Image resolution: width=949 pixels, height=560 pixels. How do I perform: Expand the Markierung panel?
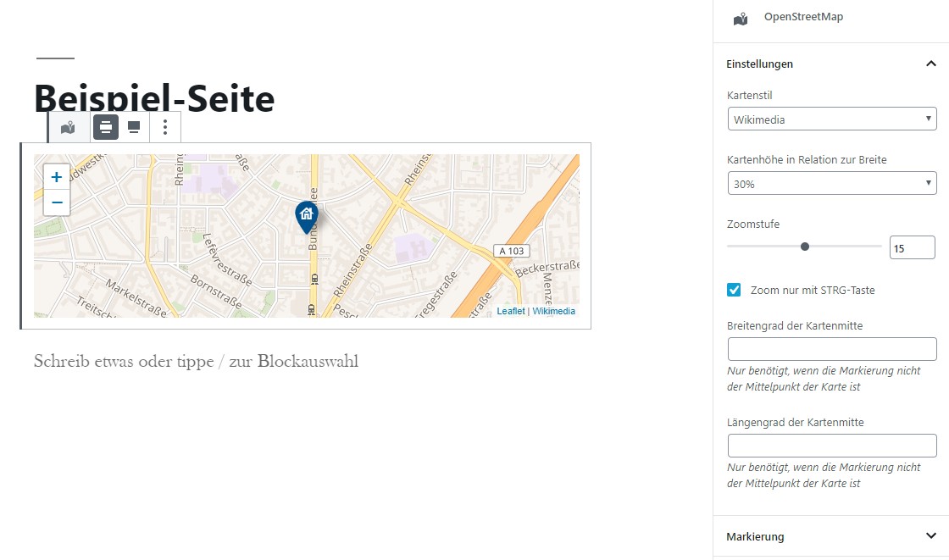point(831,536)
